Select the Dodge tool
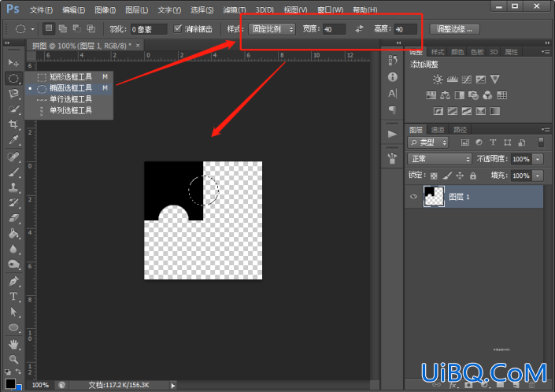 [x=13, y=264]
